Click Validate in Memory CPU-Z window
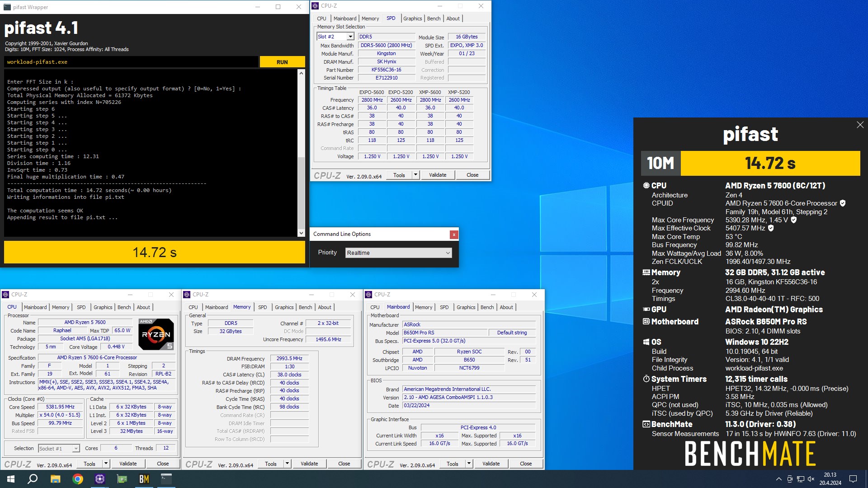 coord(309,464)
